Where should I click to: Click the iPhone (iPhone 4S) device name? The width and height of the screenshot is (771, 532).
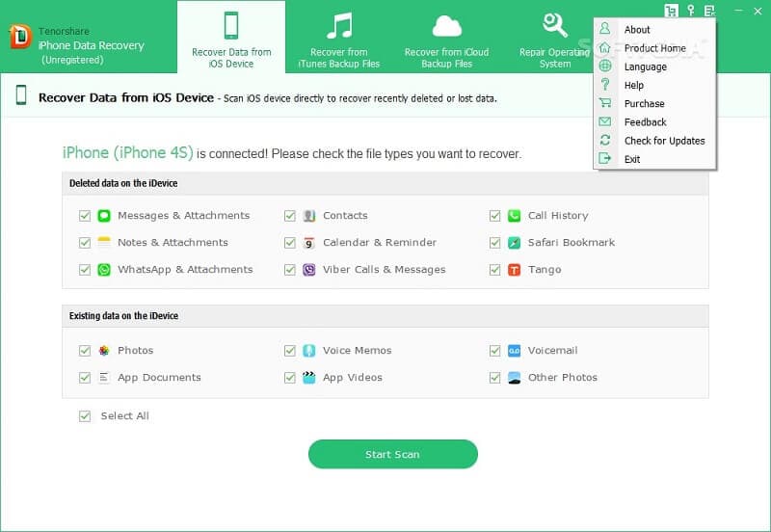(128, 153)
